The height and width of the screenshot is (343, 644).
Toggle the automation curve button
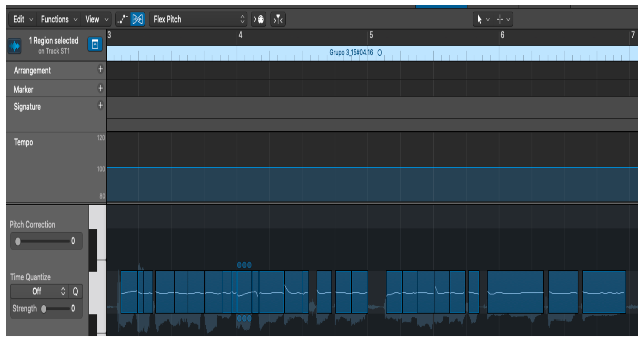click(122, 19)
